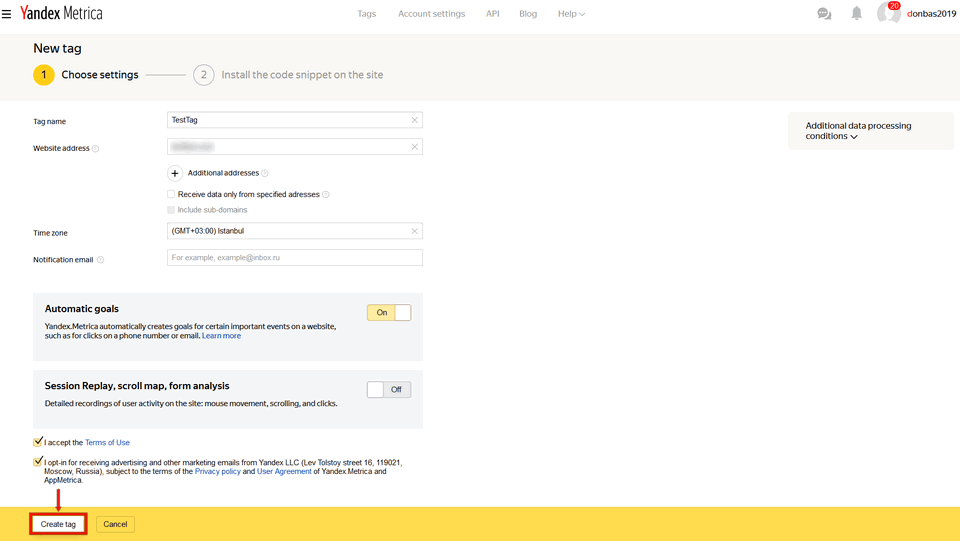Click help icon beside Receive data only
960x541 pixels.
326,195
